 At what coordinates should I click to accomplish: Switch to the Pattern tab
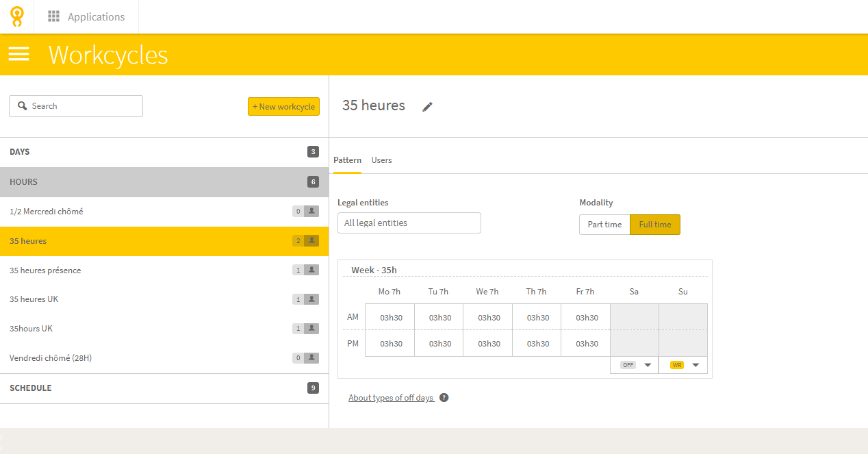point(347,160)
